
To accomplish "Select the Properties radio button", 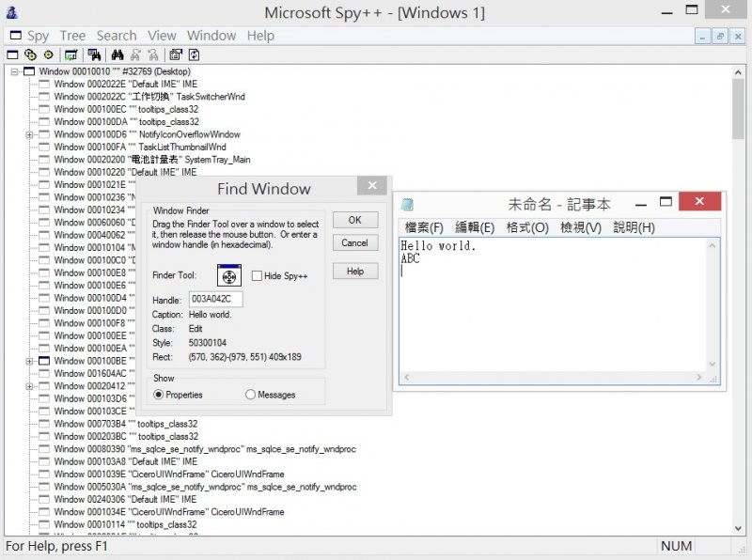I will (158, 395).
